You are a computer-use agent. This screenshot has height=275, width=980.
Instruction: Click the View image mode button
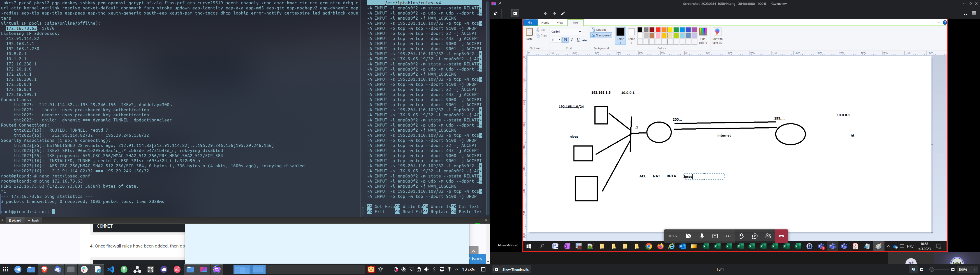[516, 13]
